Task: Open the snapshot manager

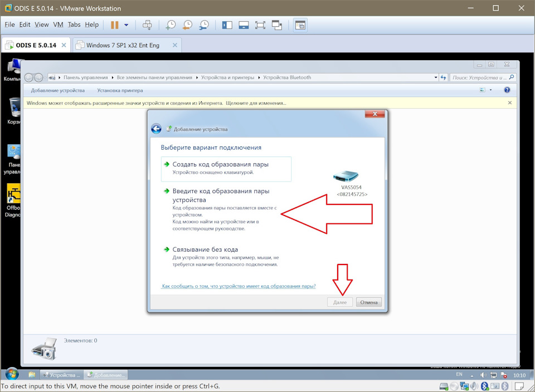Action: [204, 25]
